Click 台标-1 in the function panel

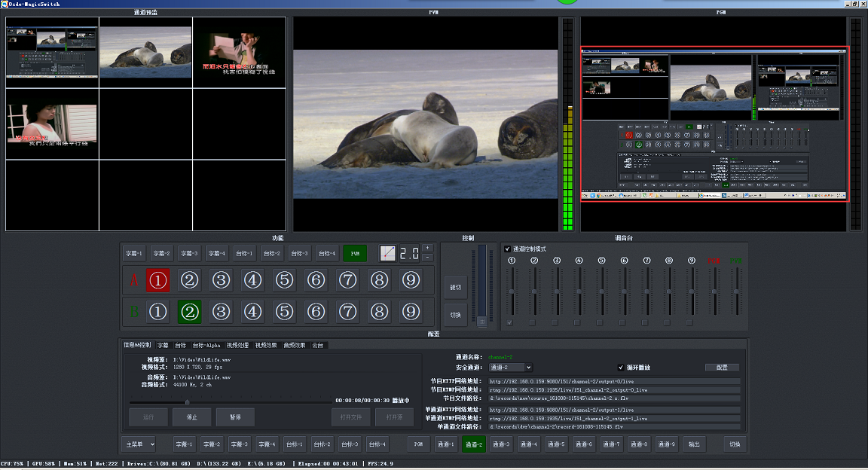(x=244, y=253)
